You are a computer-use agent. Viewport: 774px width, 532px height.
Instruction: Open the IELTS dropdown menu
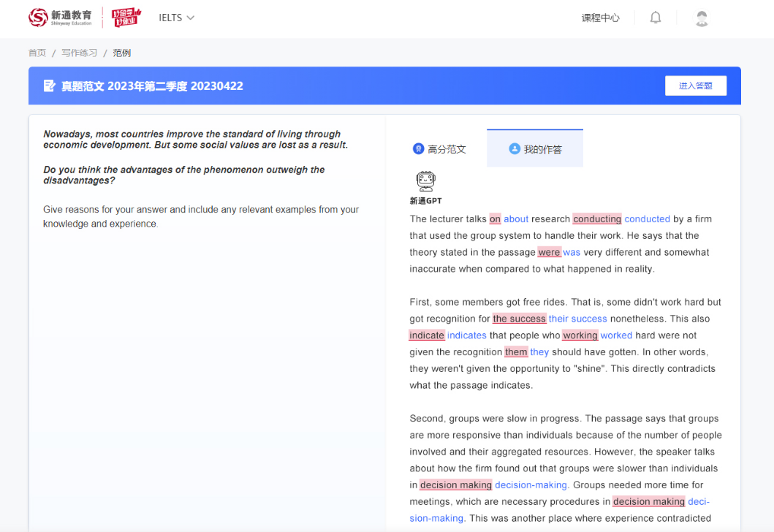pyautogui.click(x=176, y=18)
